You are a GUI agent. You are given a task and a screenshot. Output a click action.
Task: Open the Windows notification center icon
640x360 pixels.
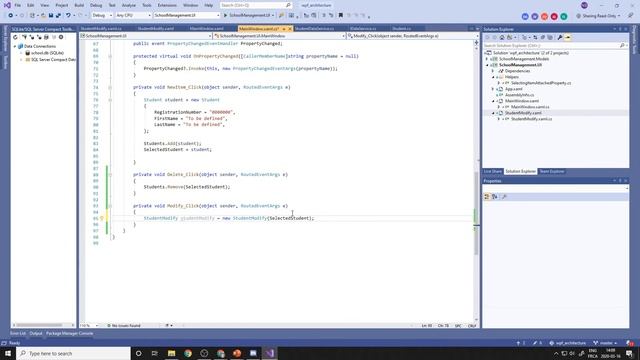[629, 353]
